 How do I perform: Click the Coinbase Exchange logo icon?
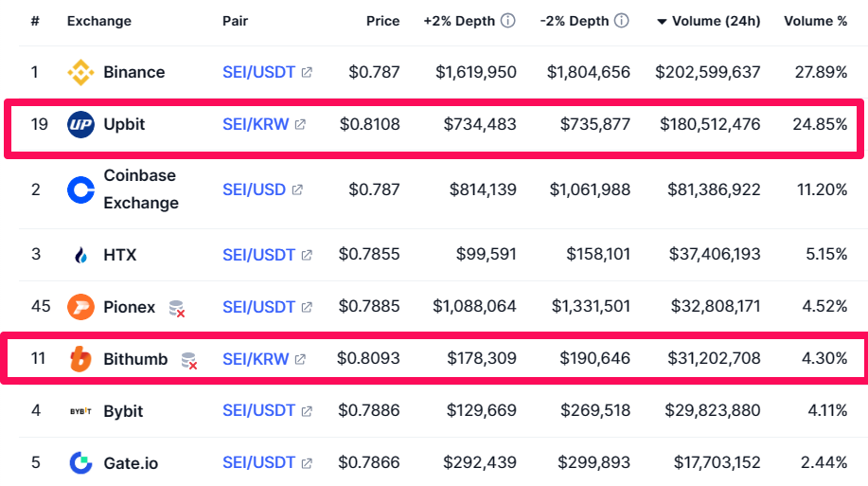81,189
